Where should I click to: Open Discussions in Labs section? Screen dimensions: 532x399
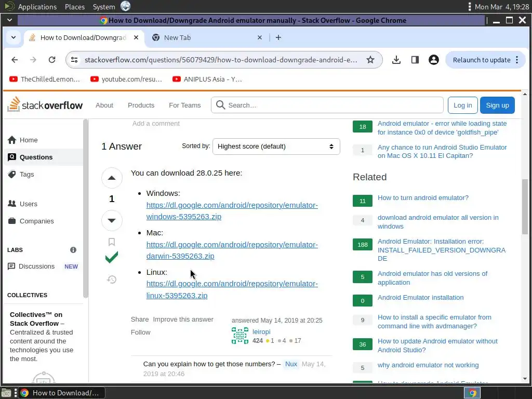click(x=37, y=267)
